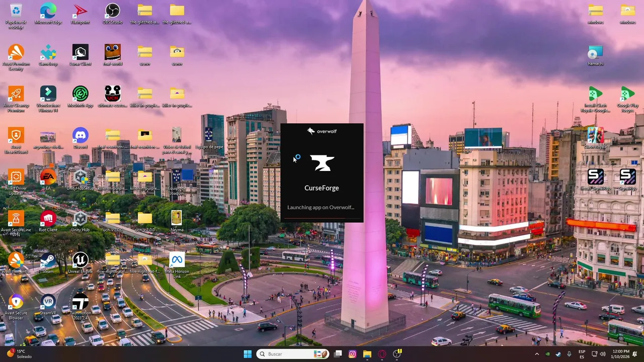Launch the SignalRgb desktop shortcut
Image resolution: width=644 pixels, height=362 pixels.
[x=627, y=180]
